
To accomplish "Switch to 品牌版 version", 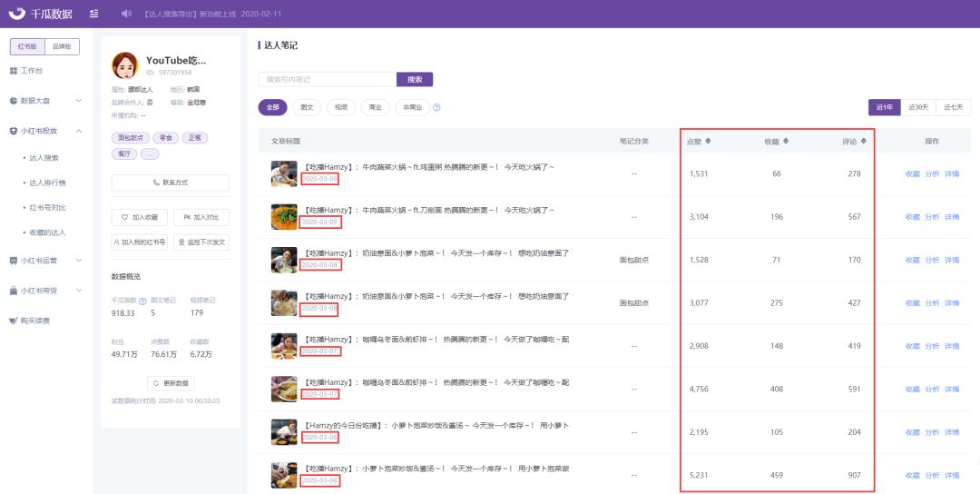I will 62,46.
